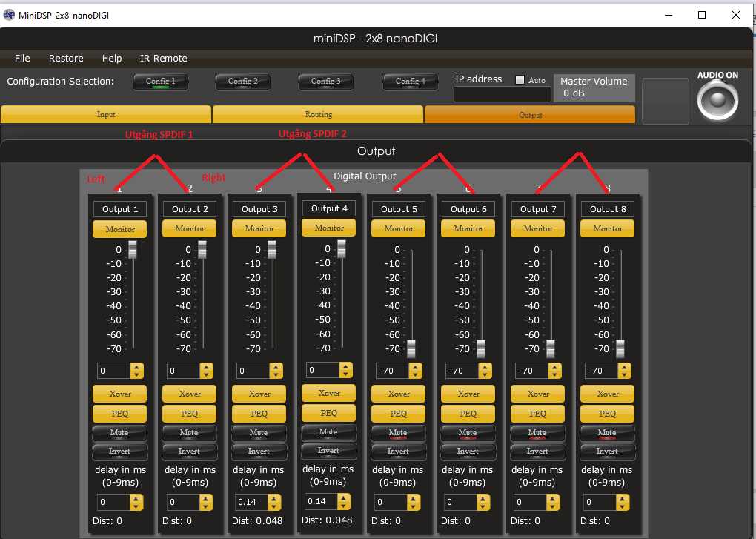Viewport: 756px width, 539px height.
Task: Increase Output 1 gain with stepper arrows
Action: (x=137, y=371)
